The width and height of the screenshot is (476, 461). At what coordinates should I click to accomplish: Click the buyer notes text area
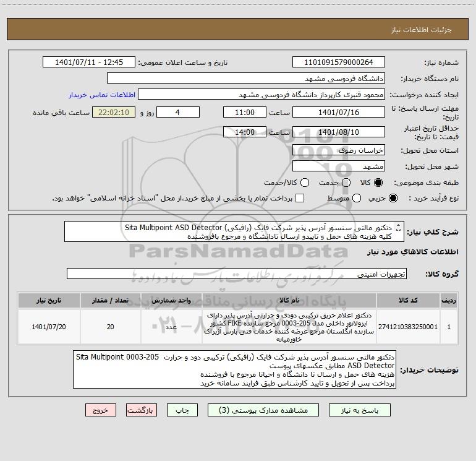(x=234, y=369)
